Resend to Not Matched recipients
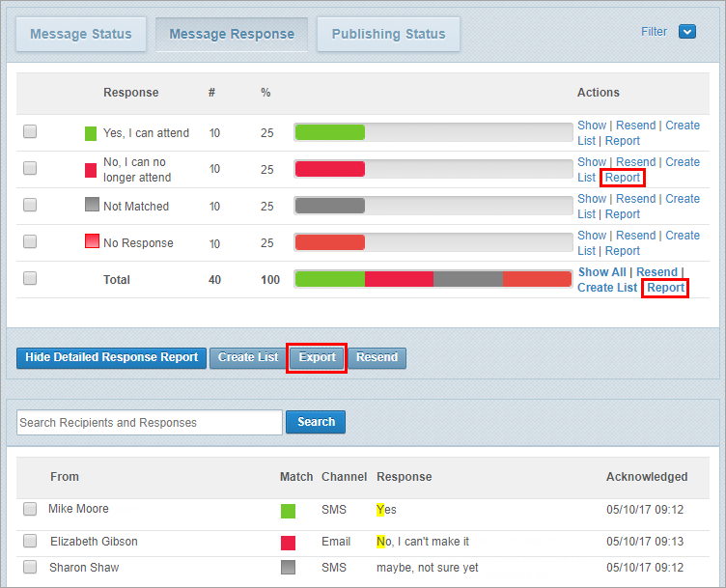Viewport: 726px width, 588px height. click(x=635, y=199)
